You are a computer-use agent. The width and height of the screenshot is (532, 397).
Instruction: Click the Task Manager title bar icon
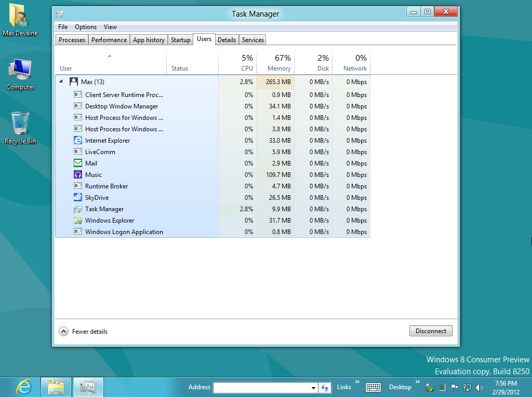point(60,14)
